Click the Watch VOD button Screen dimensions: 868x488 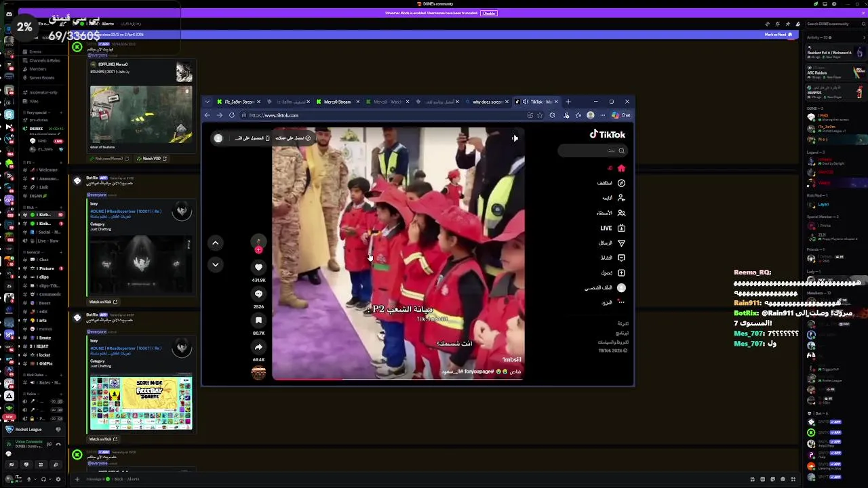coord(152,159)
